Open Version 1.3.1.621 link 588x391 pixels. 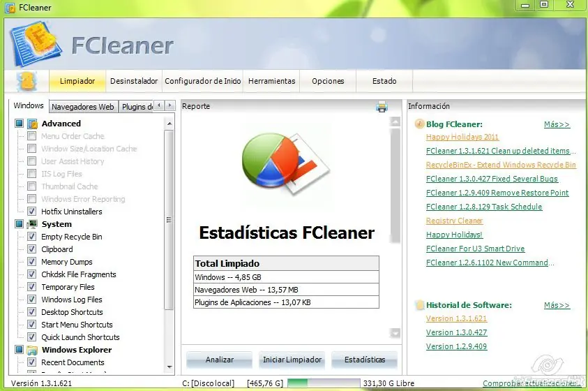click(x=456, y=318)
